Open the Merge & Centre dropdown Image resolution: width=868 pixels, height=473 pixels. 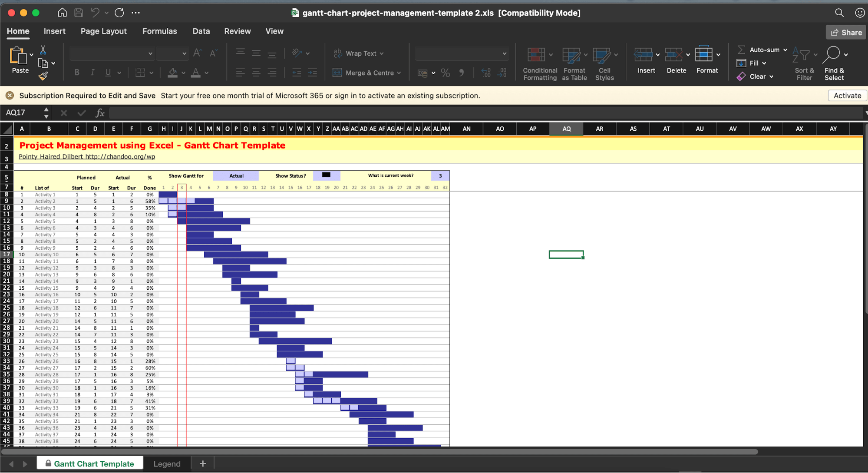[x=399, y=73]
